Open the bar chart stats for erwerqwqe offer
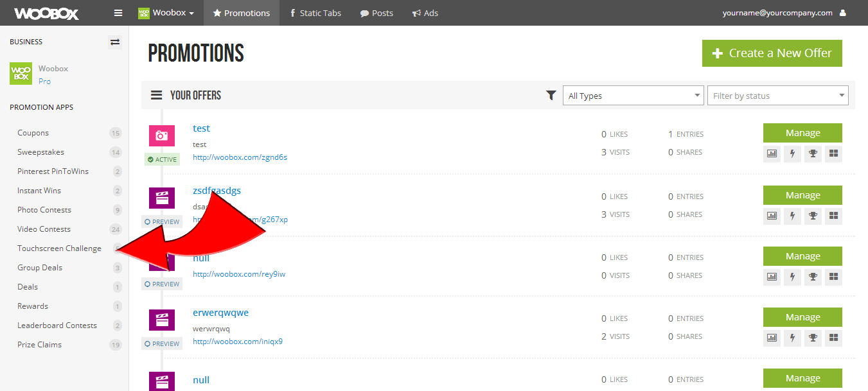This screenshot has height=391, width=868. pos(772,338)
